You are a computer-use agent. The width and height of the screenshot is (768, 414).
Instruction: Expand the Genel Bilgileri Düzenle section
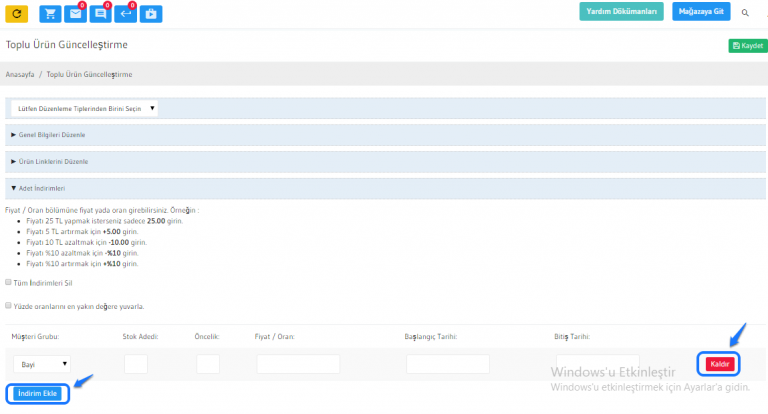(x=48, y=134)
